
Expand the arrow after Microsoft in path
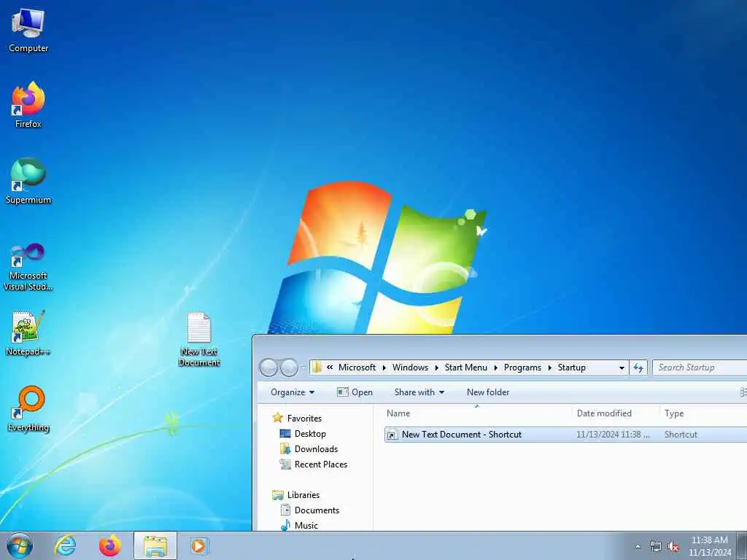(384, 367)
